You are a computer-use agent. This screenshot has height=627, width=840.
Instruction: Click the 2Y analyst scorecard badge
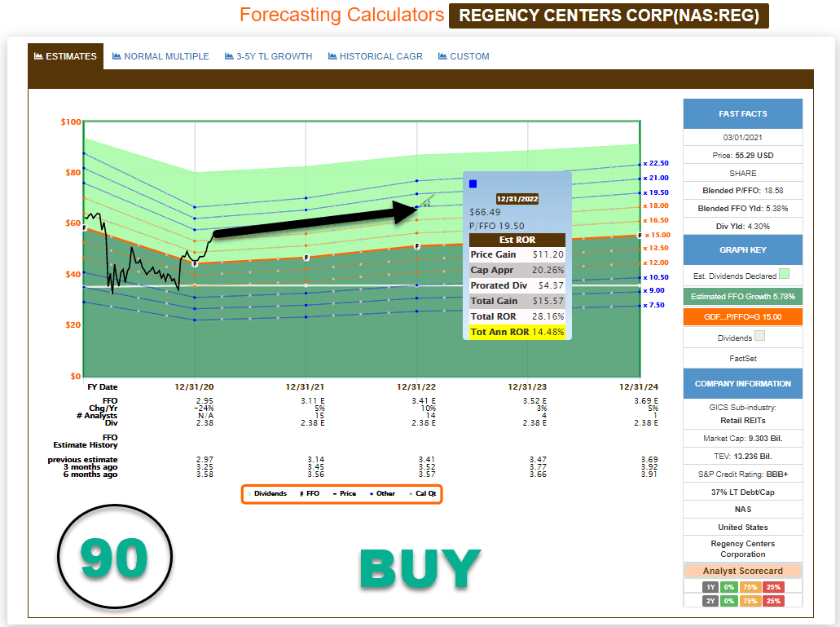click(710, 601)
